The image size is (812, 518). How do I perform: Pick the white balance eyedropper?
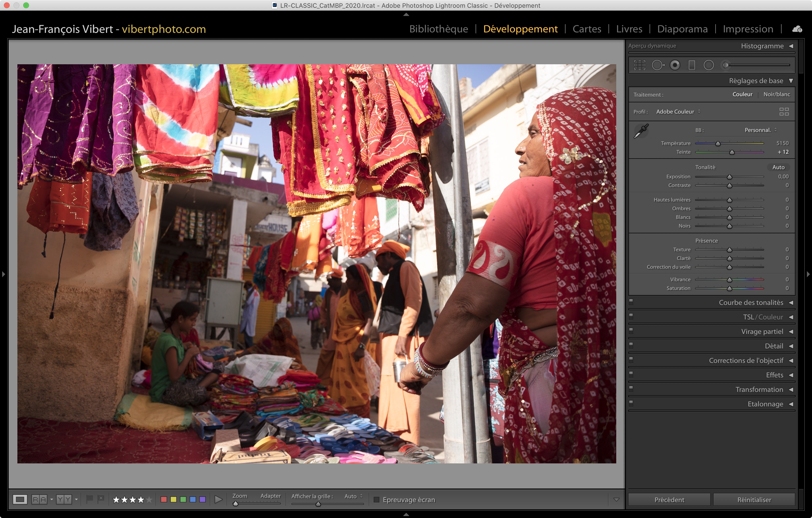click(641, 131)
